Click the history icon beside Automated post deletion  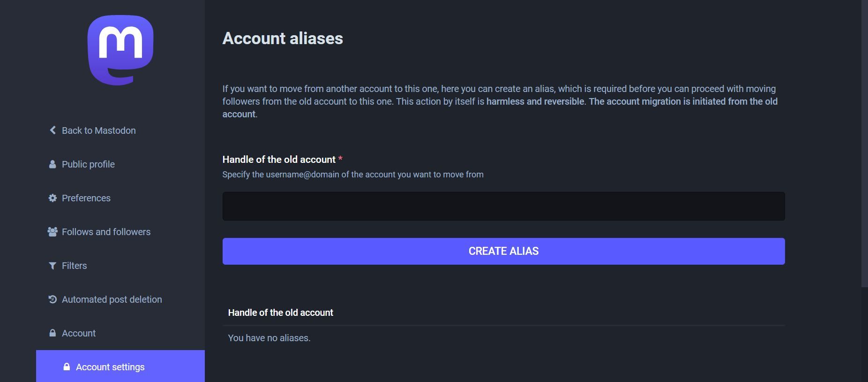point(52,299)
